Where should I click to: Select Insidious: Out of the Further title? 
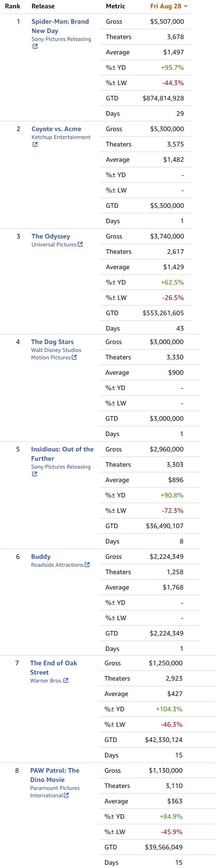click(x=62, y=454)
